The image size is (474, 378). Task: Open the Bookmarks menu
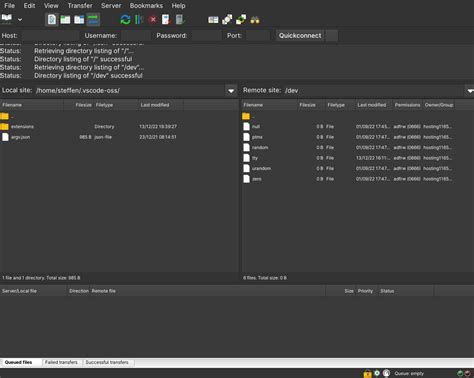tap(146, 6)
